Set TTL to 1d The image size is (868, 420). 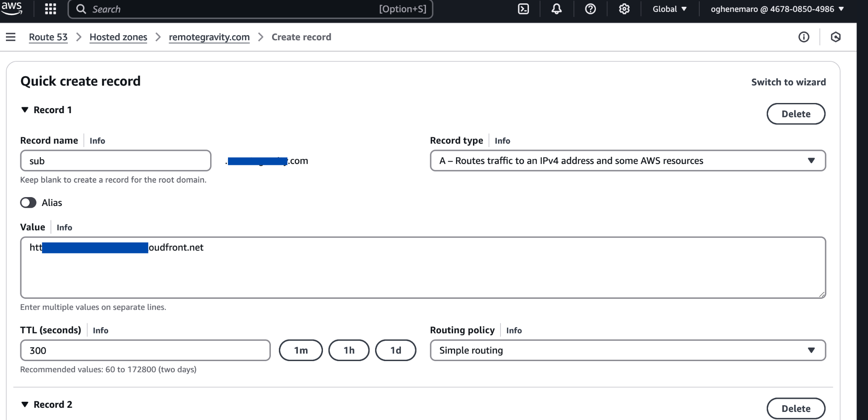(x=395, y=350)
